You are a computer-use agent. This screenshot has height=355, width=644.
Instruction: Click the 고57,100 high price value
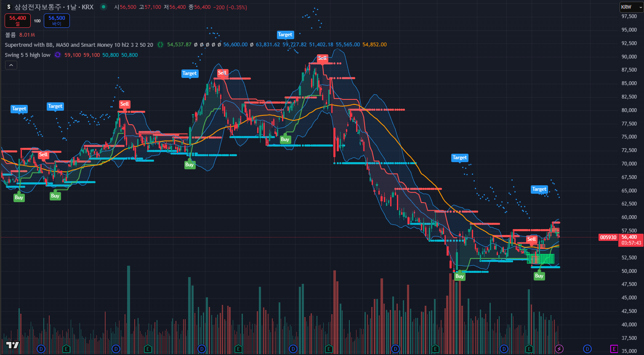pos(150,8)
